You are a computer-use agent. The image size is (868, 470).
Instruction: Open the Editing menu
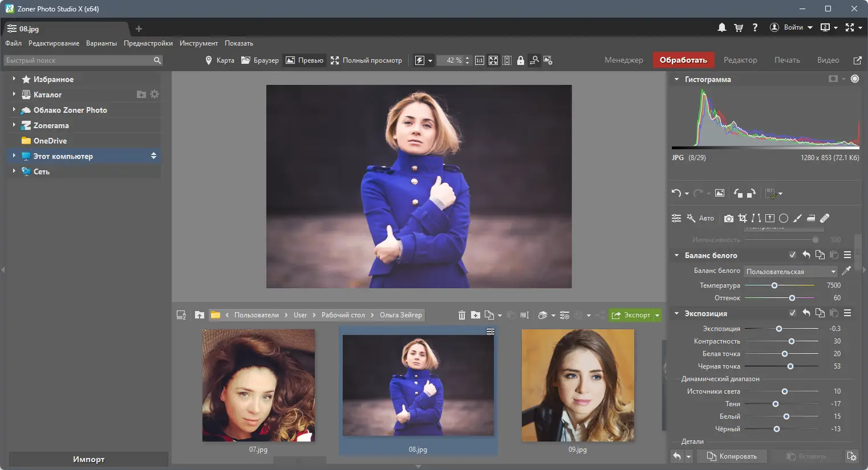coord(54,43)
